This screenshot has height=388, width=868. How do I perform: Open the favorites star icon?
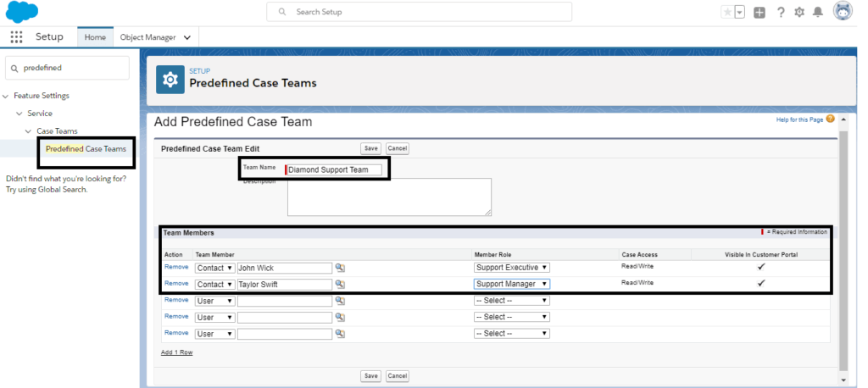coord(726,12)
